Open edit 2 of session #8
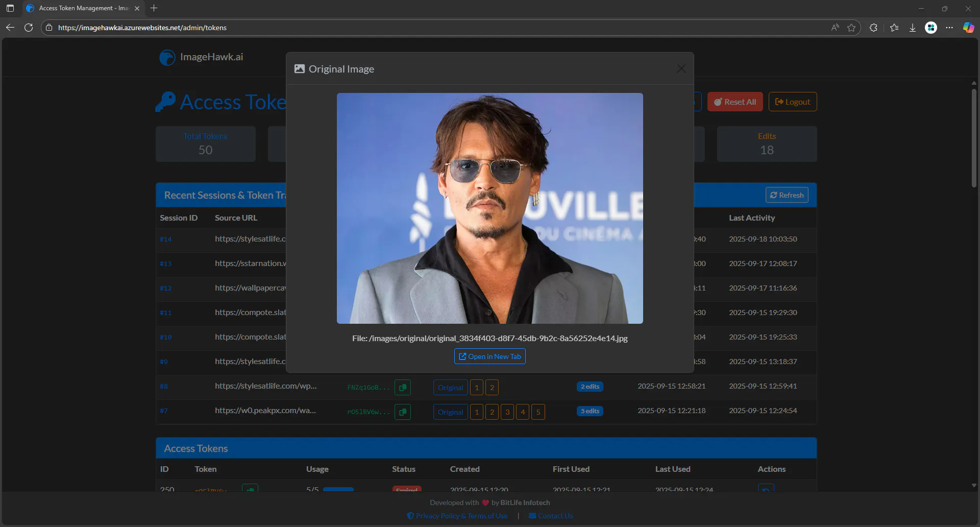 point(492,388)
